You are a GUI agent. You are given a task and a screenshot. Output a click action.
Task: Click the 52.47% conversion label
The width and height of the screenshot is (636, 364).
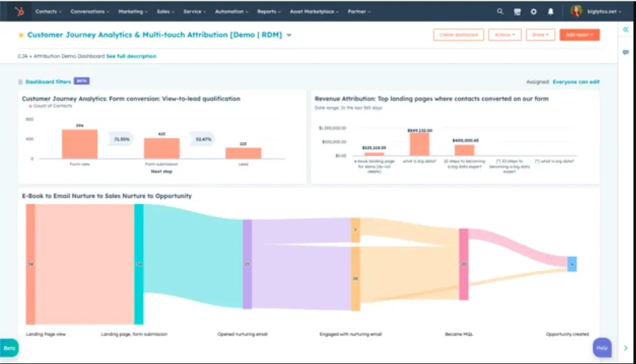(203, 139)
